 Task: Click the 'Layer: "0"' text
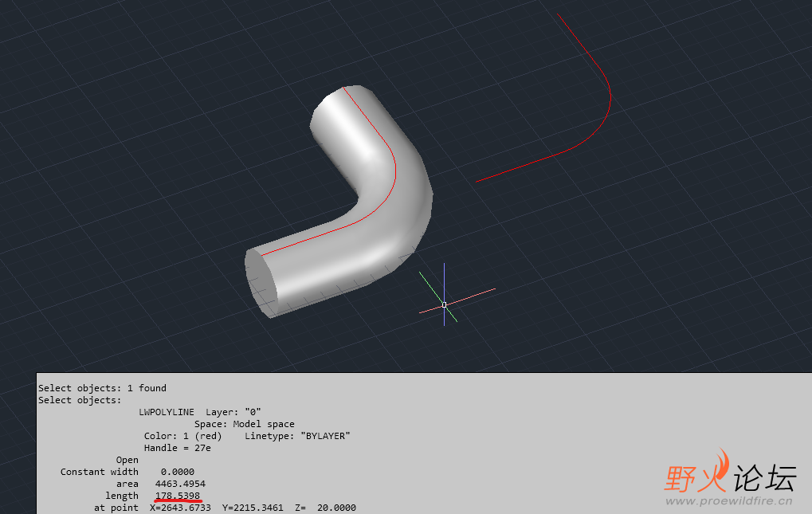point(233,412)
